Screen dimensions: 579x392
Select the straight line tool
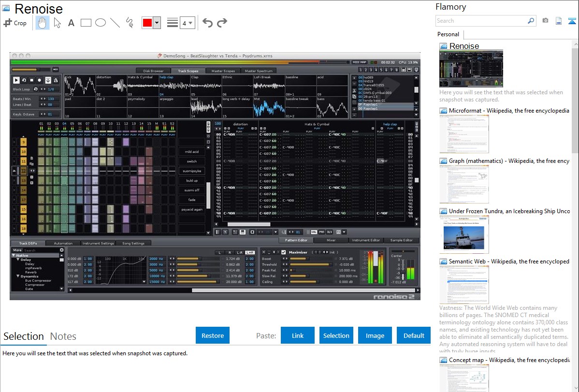(x=115, y=23)
